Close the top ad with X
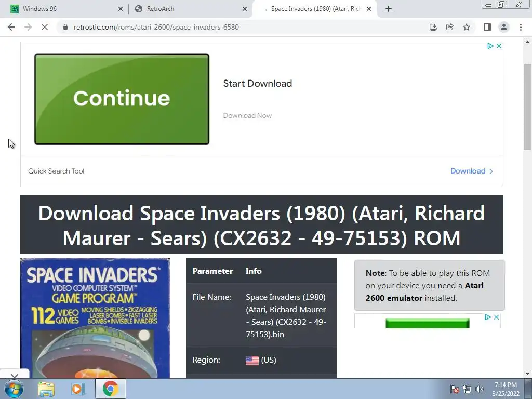532x399 pixels. coord(499,46)
